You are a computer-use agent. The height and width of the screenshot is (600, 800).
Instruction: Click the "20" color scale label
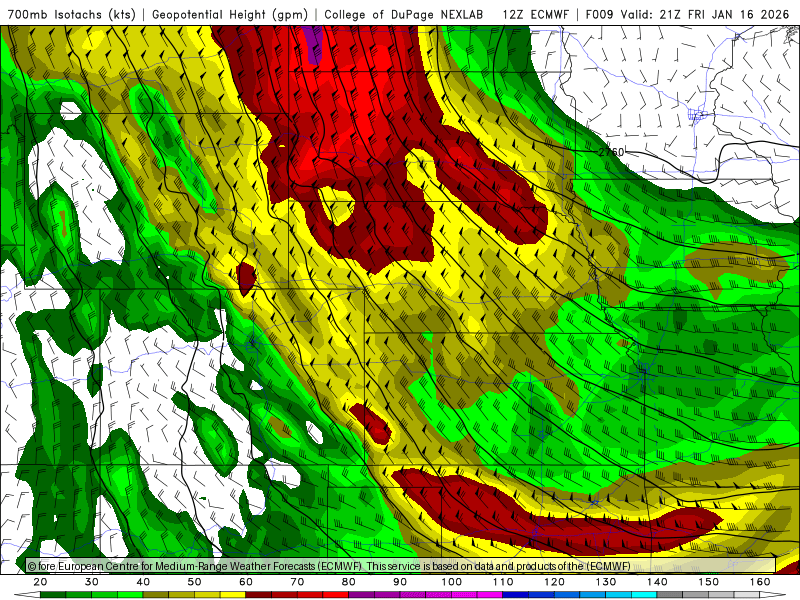(40, 582)
